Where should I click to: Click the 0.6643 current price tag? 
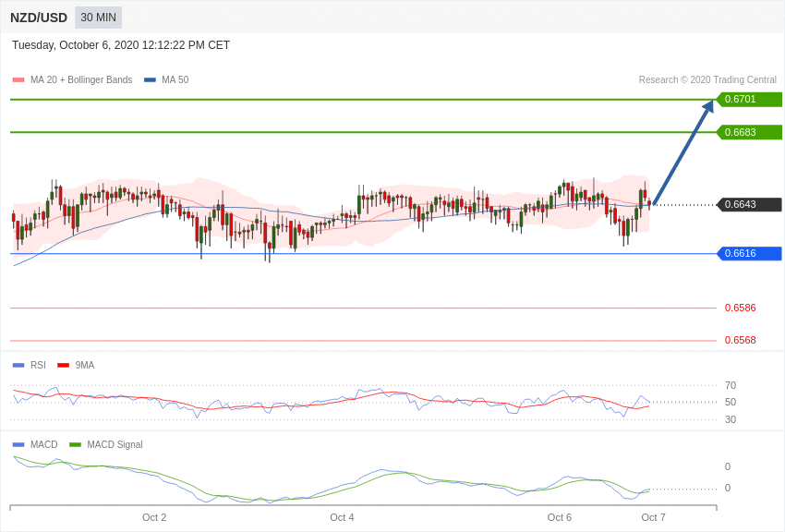pyautogui.click(x=750, y=204)
